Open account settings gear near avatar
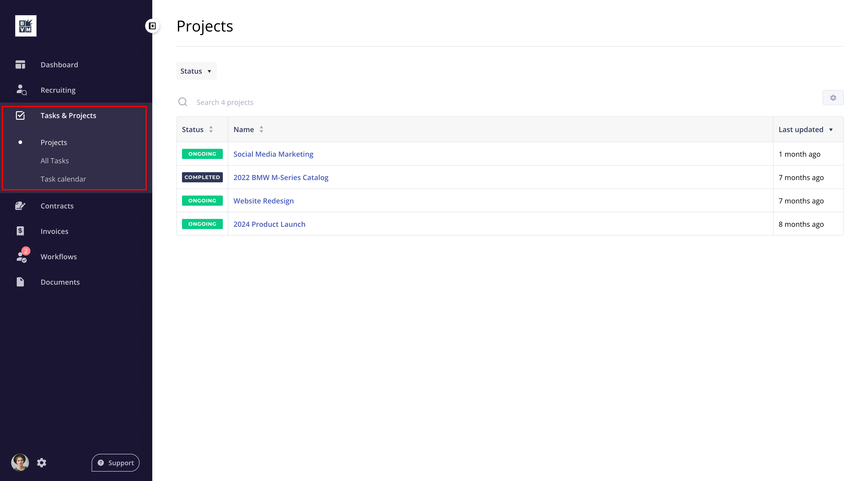Screen dimensions: 868x481 41,462
